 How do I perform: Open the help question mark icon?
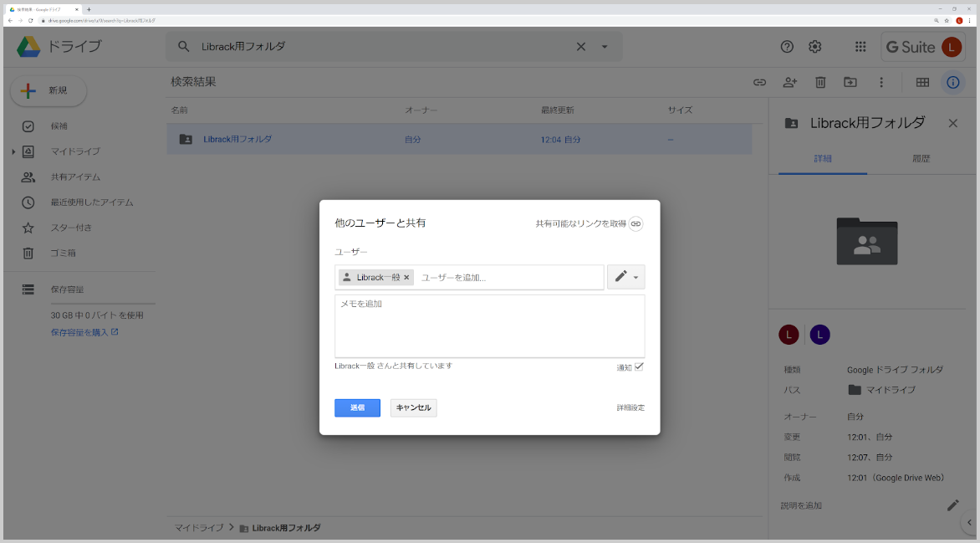pos(785,47)
